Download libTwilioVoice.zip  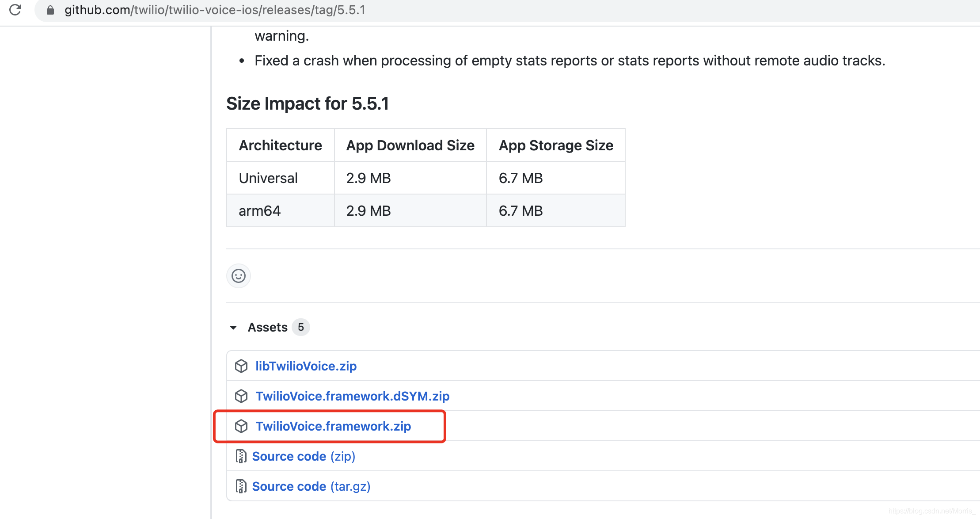click(306, 366)
